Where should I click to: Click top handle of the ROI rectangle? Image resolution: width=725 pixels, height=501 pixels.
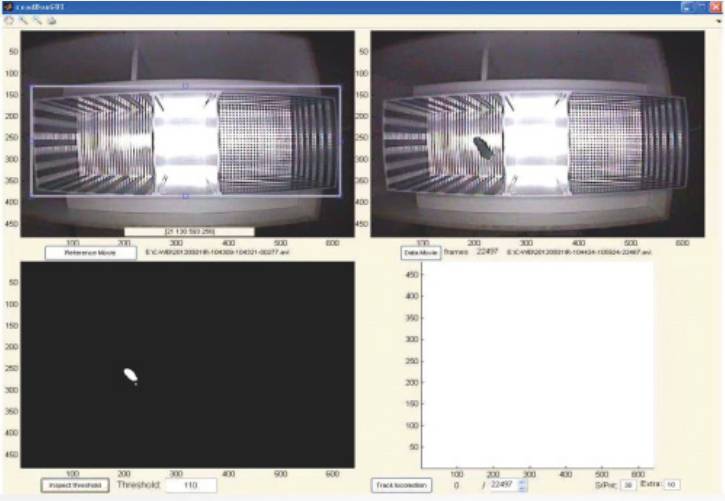(185, 86)
